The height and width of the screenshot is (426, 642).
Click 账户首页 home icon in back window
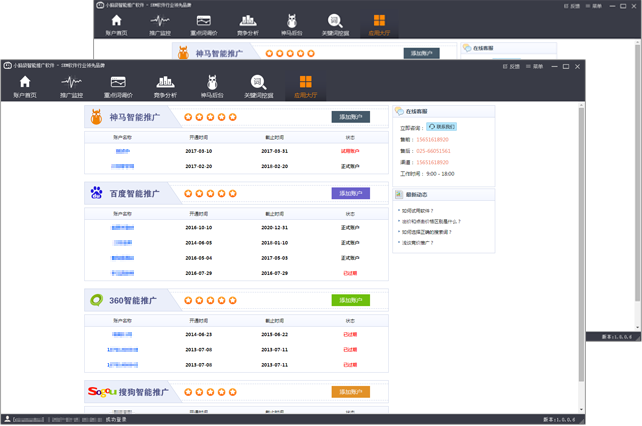click(116, 20)
